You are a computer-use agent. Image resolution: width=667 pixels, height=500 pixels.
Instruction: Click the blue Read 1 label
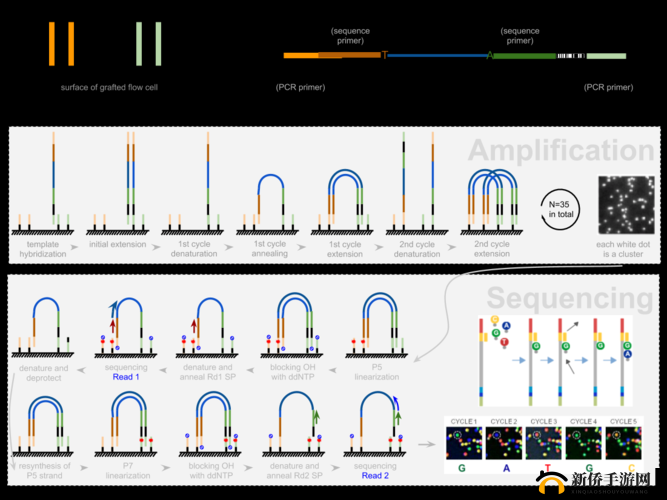click(x=125, y=377)
